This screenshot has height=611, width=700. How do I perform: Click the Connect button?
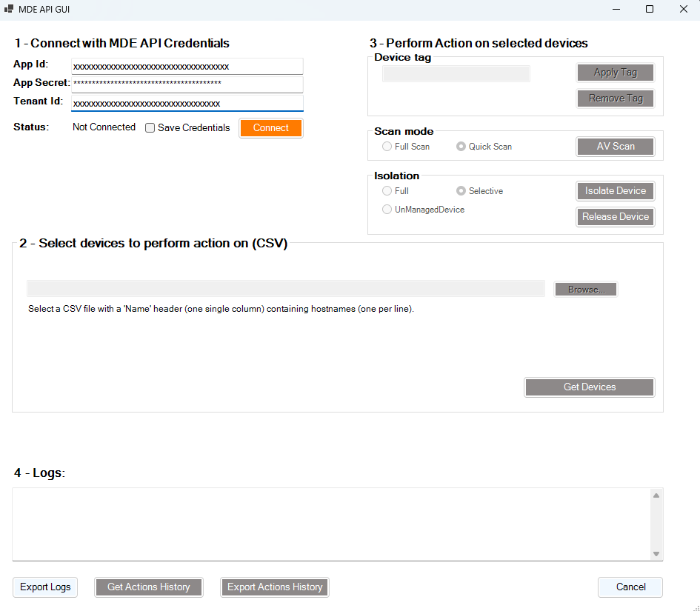[x=270, y=127]
